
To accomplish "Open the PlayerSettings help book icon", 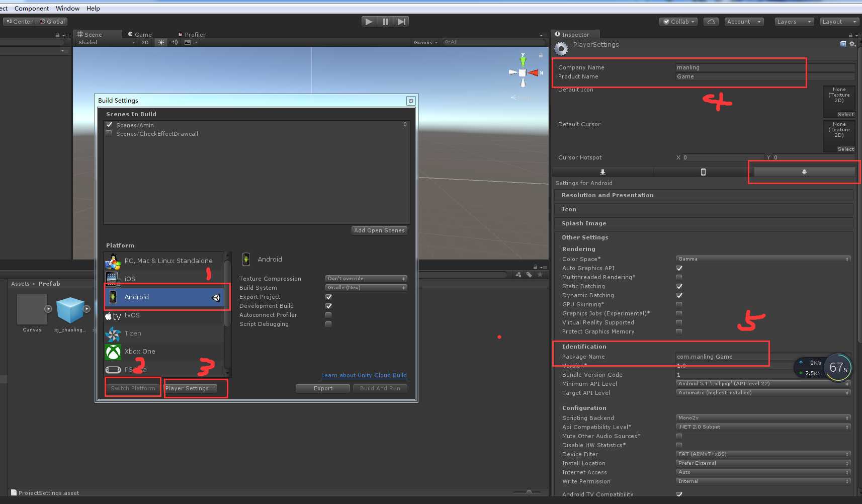I will point(843,44).
